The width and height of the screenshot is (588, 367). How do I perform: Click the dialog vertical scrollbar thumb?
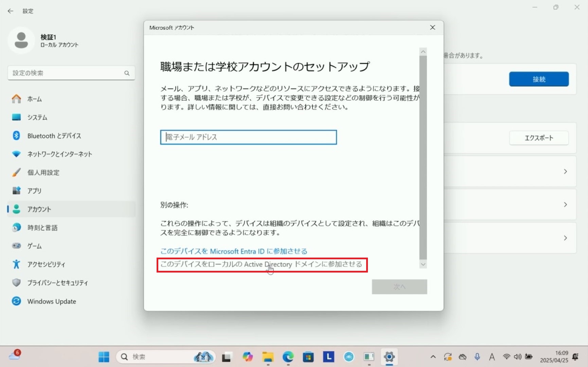[423, 157]
